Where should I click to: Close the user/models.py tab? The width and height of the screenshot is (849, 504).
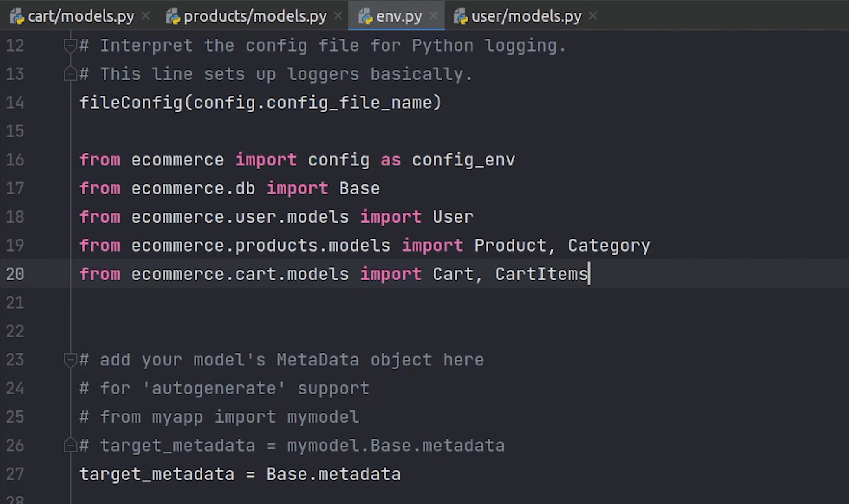point(593,16)
